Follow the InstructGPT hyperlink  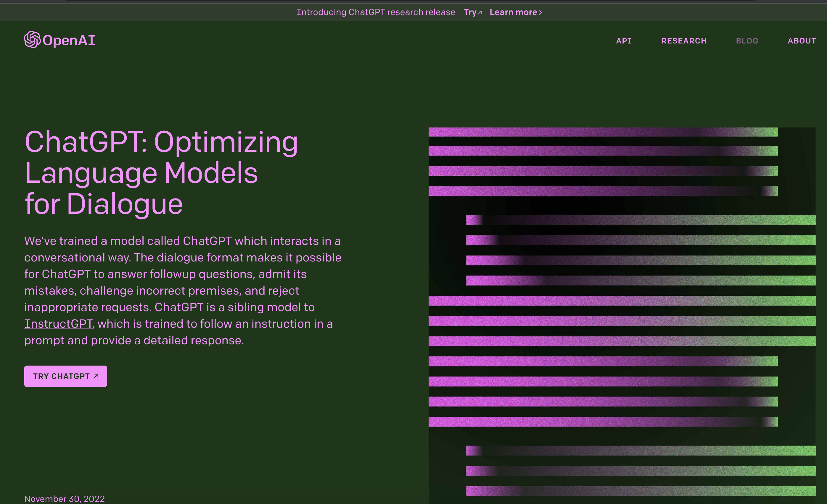click(58, 324)
